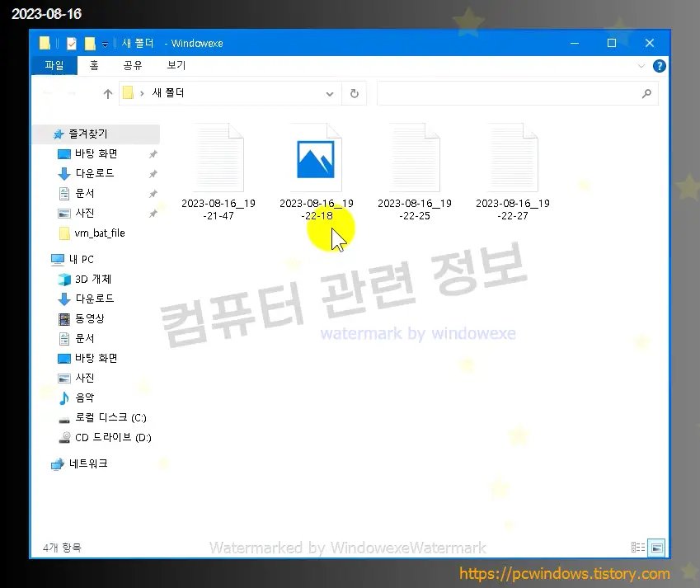Expand the breadcrumb chevron before 새 폴더
The height and width of the screenshot is (588, 700).
click(142, 93)
